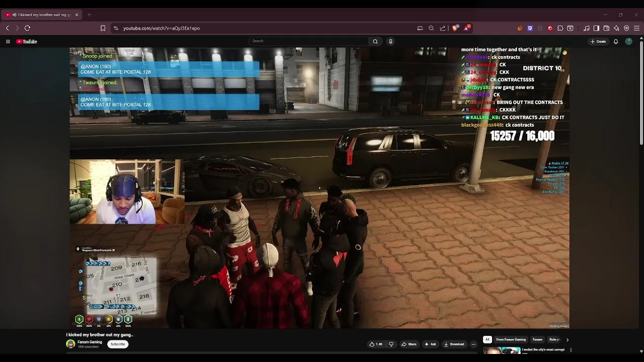Viewport: 644px width, 362px height.
Task: Click the video player area
Action: 319,188
